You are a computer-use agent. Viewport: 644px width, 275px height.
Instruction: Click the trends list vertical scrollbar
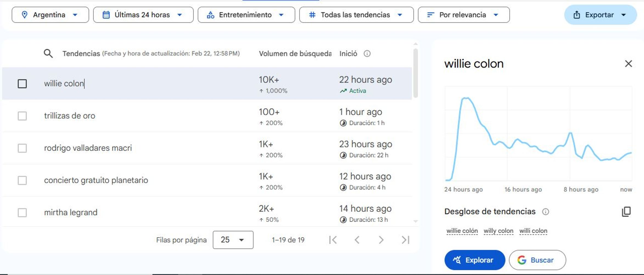(x=416, y=73)
